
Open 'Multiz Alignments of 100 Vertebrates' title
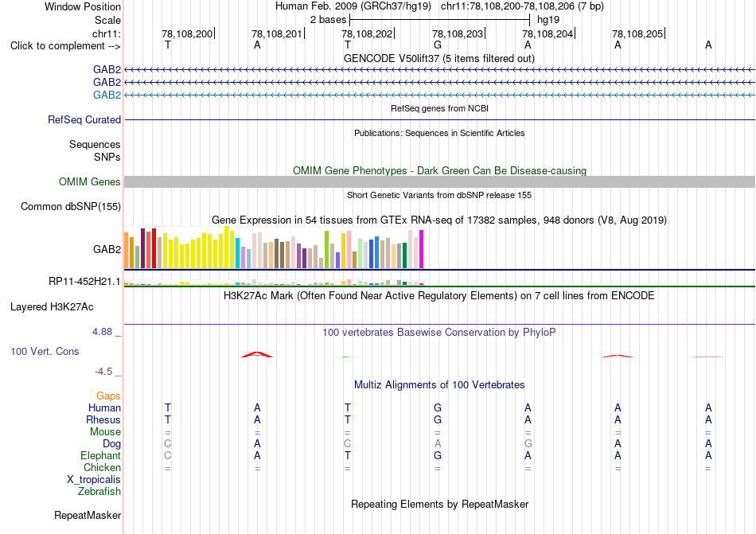click(439, 384)
